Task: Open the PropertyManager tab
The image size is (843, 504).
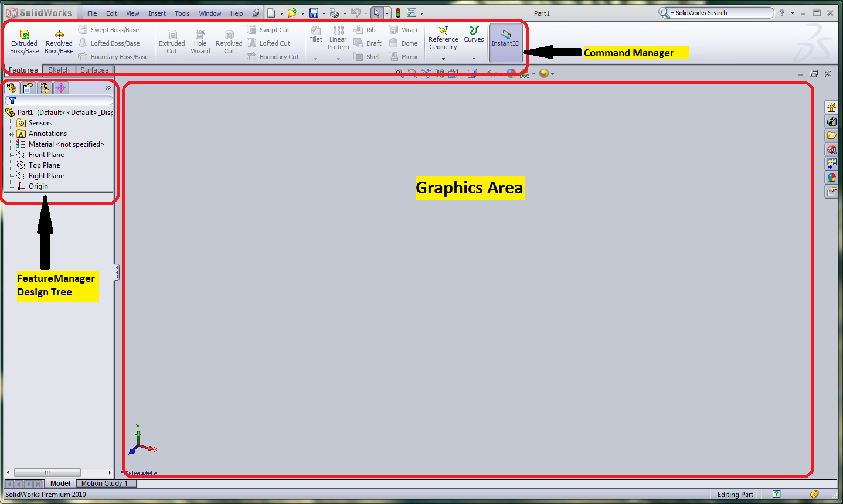Action: (28, 88)
